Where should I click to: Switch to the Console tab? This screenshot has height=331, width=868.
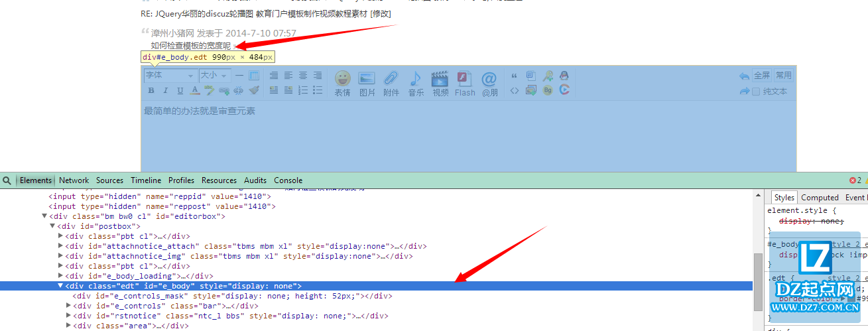pos(288,180)
